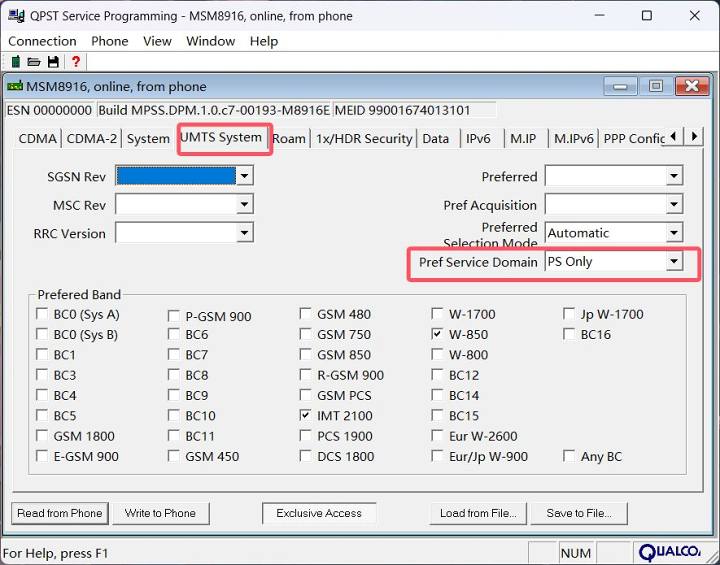720x565 pixels.
Task: Enable the GSM 1800 band checkbox
Action: (x=43, y=436)
